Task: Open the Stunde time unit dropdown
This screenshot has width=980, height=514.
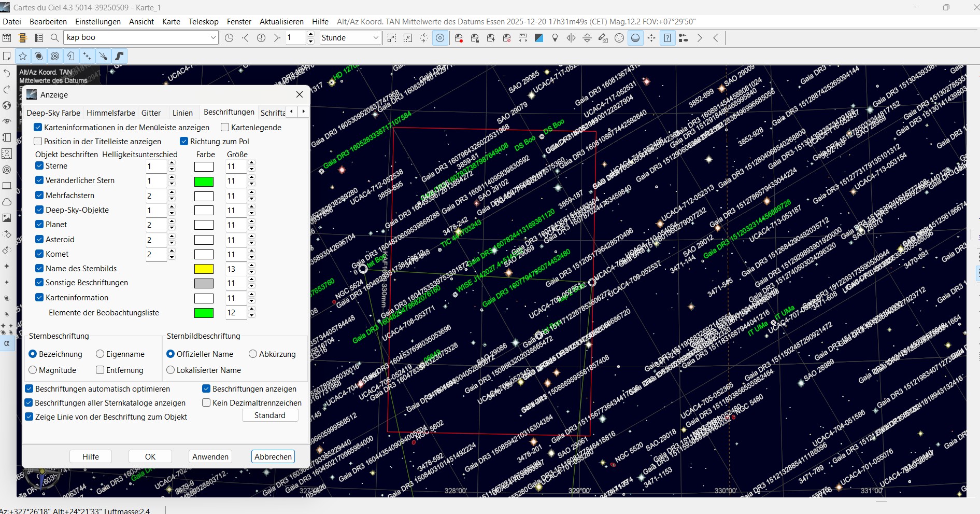Action: coord(376,38)
